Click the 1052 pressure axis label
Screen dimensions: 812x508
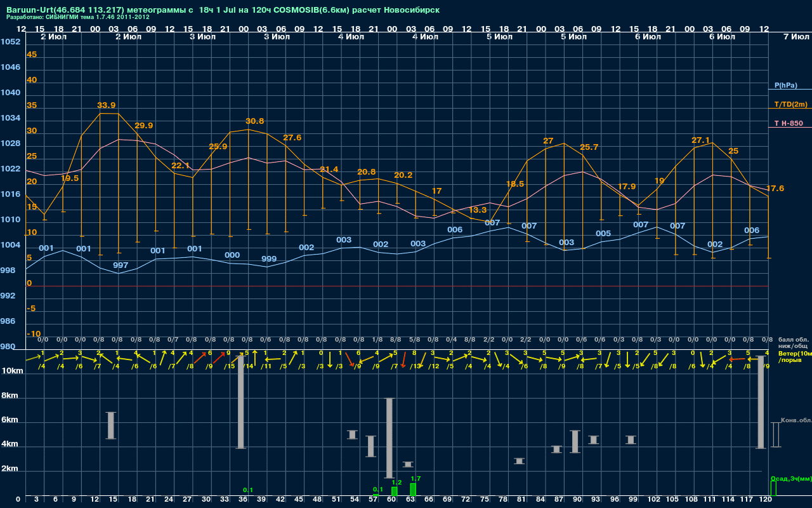click(10, 42)
